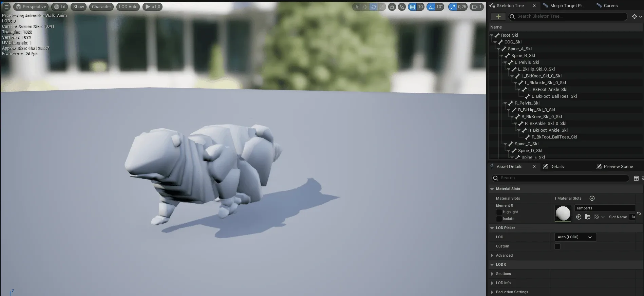Select the Spine_C_Skl bone
The height and width of the screenshot is (296, 644).
tap(526, 144)
